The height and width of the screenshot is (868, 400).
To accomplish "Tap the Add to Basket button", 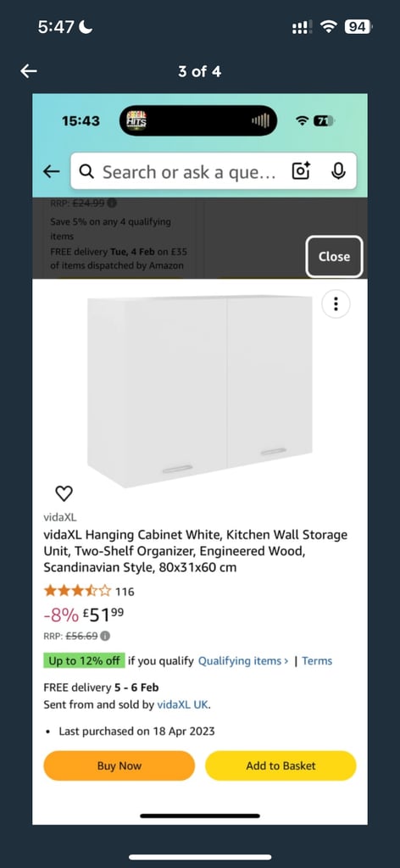I will [x=281, y=765].
